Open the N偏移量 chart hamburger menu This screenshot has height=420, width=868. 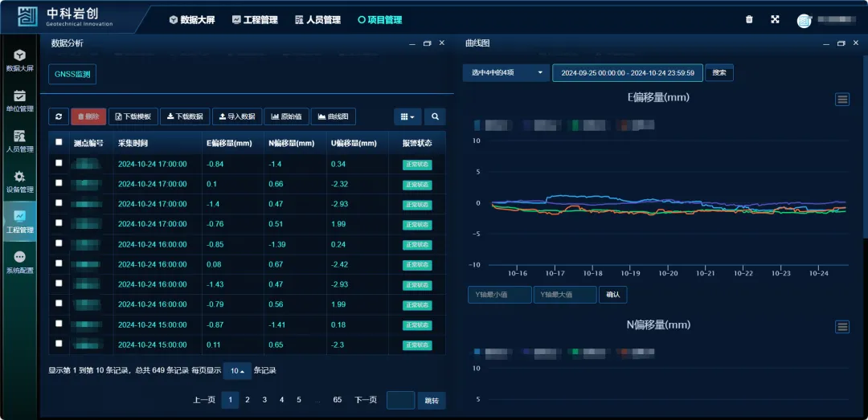pos(842,326)
